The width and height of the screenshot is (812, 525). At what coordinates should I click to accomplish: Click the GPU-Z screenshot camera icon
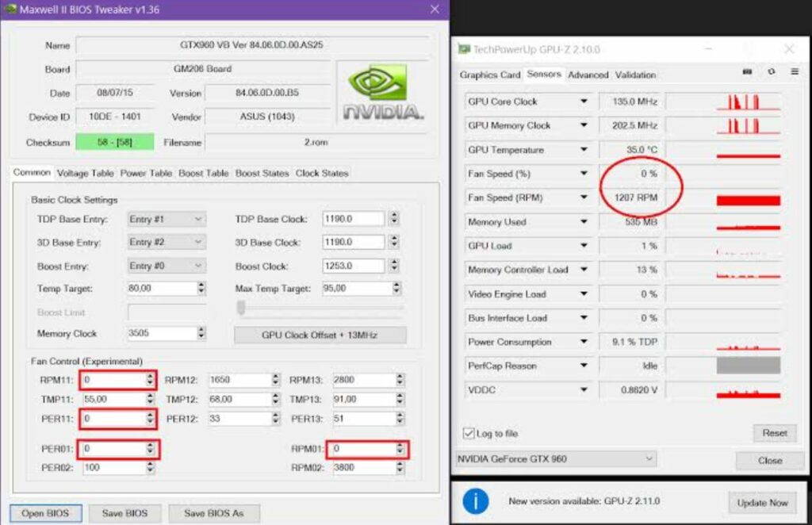pyautogui.click(x=747, y=72)
